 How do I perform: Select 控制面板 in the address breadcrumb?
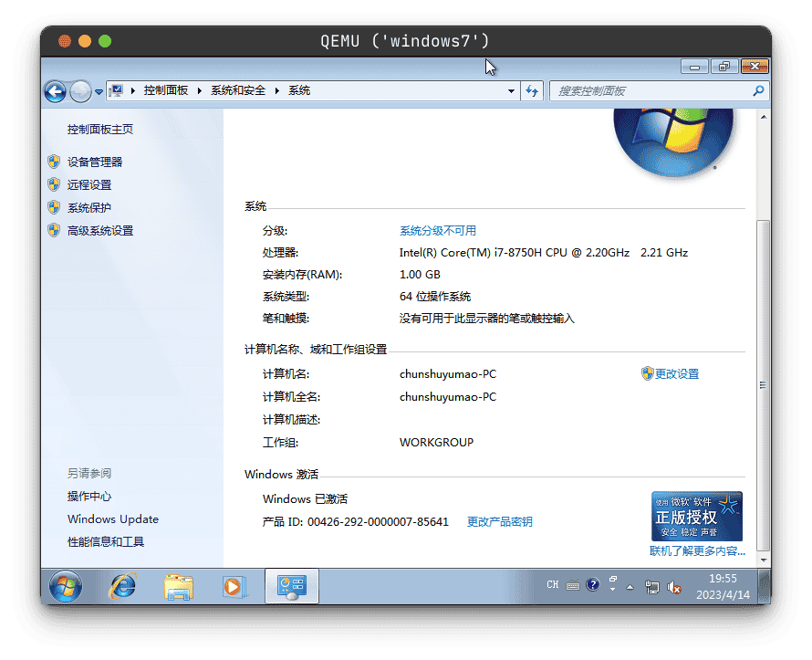[x=166, y=90]
